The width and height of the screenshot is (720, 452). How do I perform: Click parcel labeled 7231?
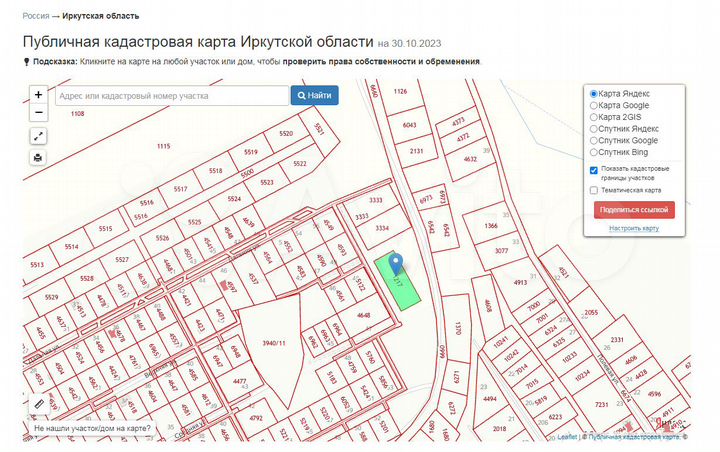click(x=602, y=405)
